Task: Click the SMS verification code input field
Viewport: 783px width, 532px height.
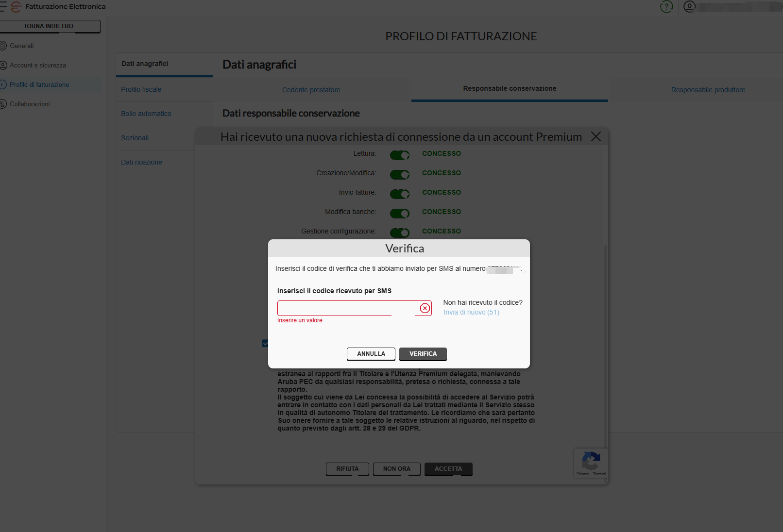Action: pyautogui.click(x=348, y=308)
